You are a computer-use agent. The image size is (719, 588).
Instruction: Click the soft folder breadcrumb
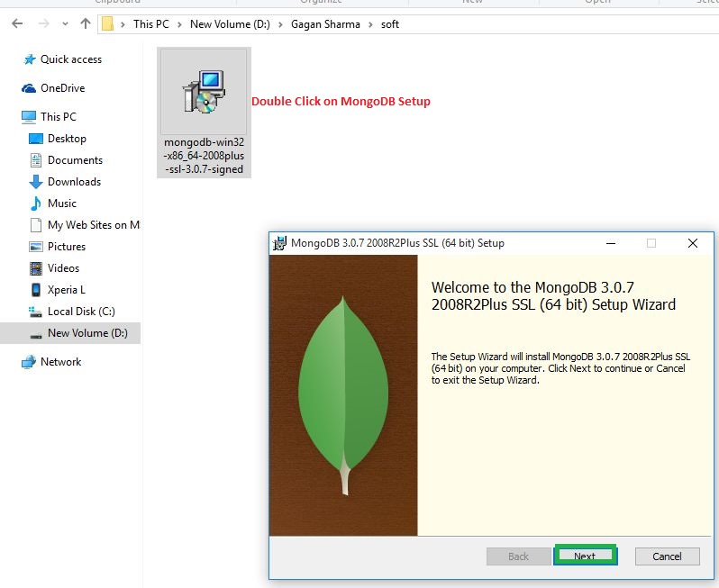click(x=390, y=23)
